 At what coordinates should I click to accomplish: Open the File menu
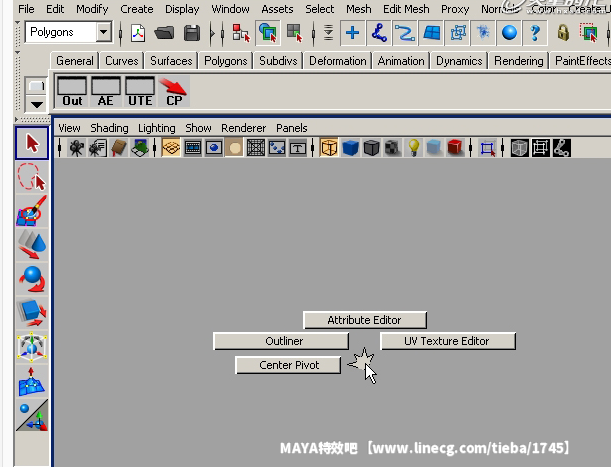pyautogui.click(x=26, y=9)
